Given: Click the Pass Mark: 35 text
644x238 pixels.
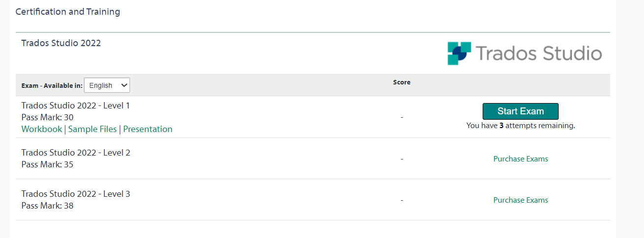Looking at the screenshot, I should (x=48, y=164).
